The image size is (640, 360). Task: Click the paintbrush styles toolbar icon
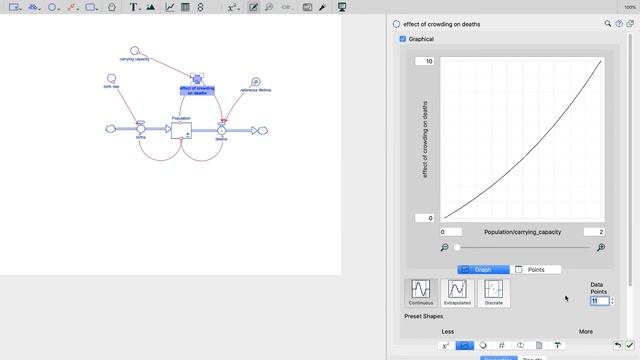click(x=322, y=7)
